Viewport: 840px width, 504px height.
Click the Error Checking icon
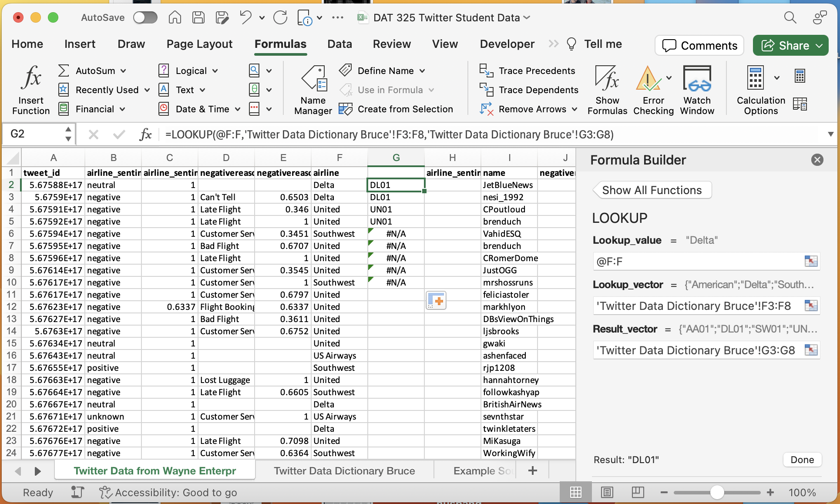point(648,79)
